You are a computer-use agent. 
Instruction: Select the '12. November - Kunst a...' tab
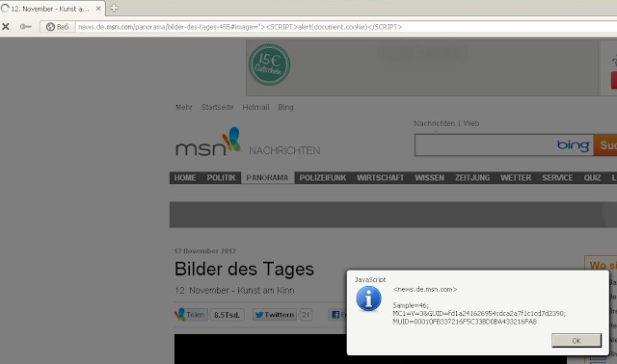[53, 9]
